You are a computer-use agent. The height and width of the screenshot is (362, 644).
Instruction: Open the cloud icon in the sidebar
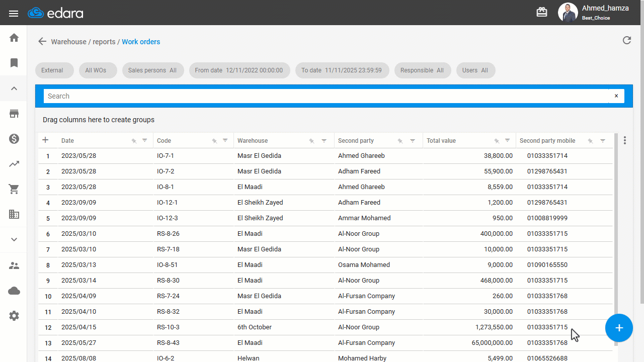[14, 291]
